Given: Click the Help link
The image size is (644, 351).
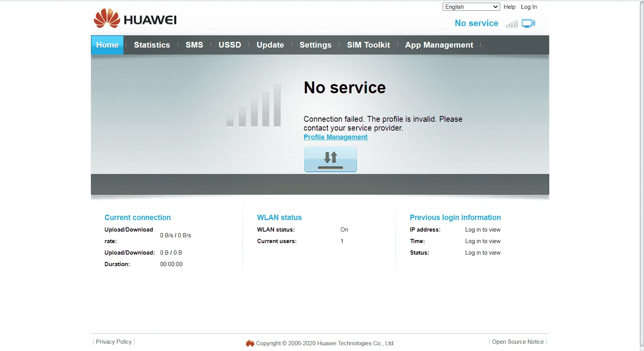Looking at the screenshot, I should [x=509, y=7].
